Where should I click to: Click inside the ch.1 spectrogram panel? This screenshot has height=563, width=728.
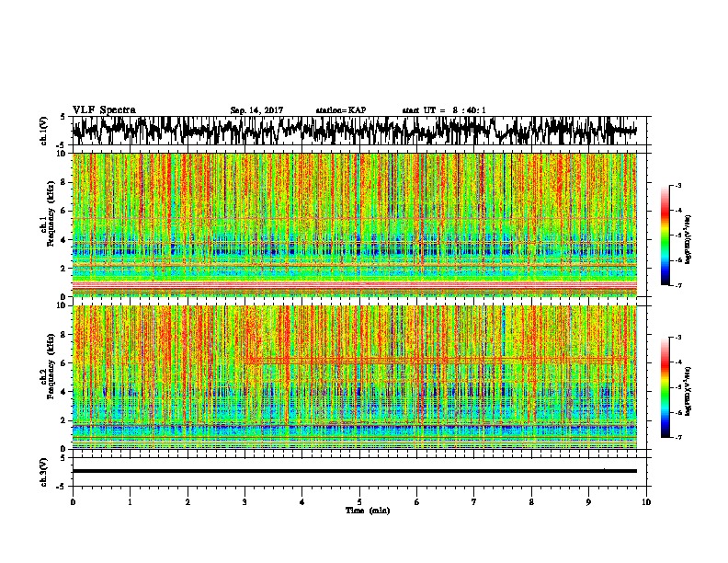(x=355, y=224)
